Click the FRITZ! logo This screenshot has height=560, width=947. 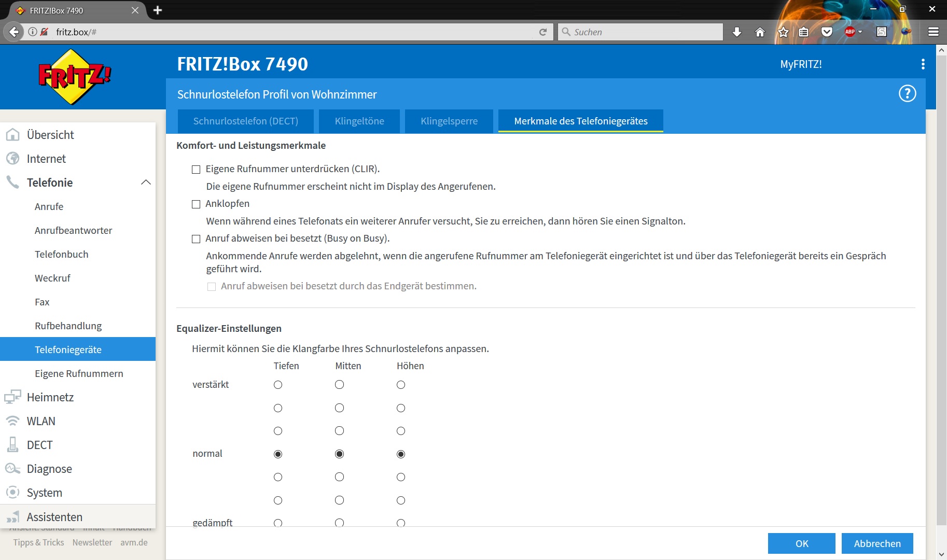pyautogui.click(x=75, y=77)
